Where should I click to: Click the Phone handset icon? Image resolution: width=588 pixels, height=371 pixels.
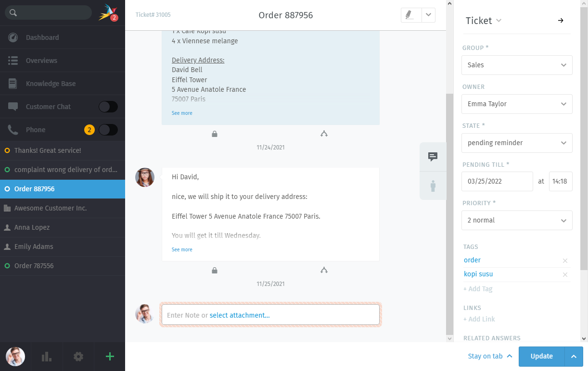coord(13,130)
